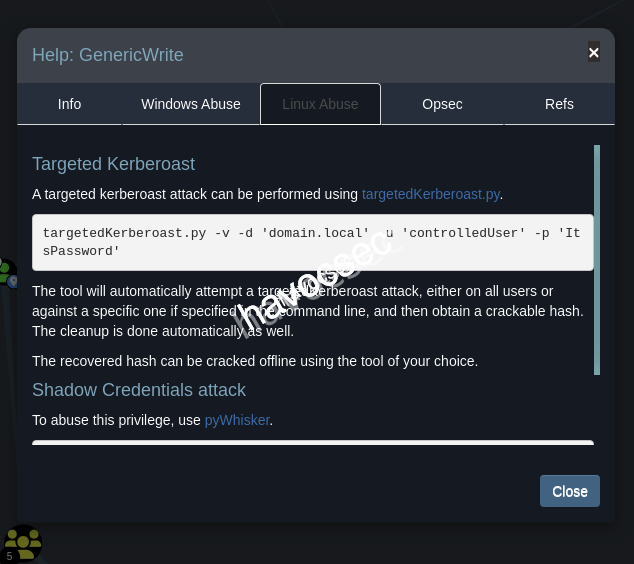Viewport: 634px width, 564px height.
Task: Follow the pyWhisker link
Action: [x=237, y=420]
